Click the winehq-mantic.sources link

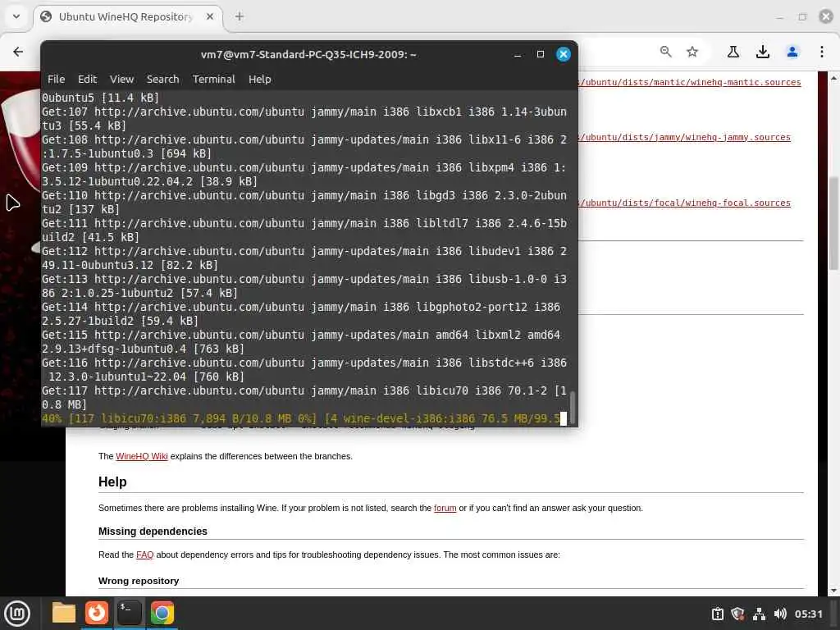click(691, 82)
